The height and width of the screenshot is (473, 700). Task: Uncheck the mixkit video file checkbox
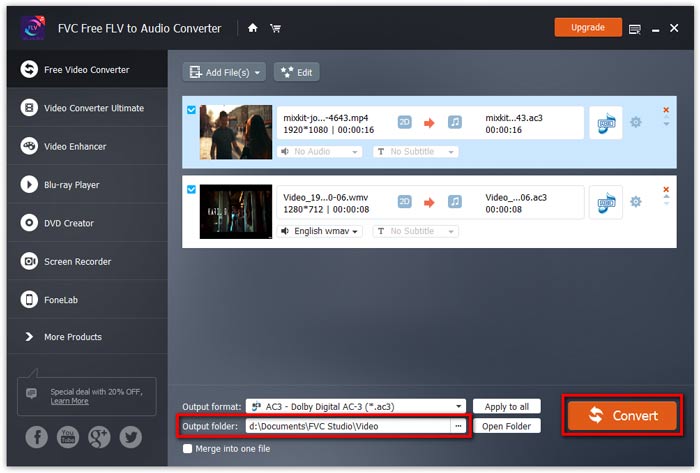(192, 110)
